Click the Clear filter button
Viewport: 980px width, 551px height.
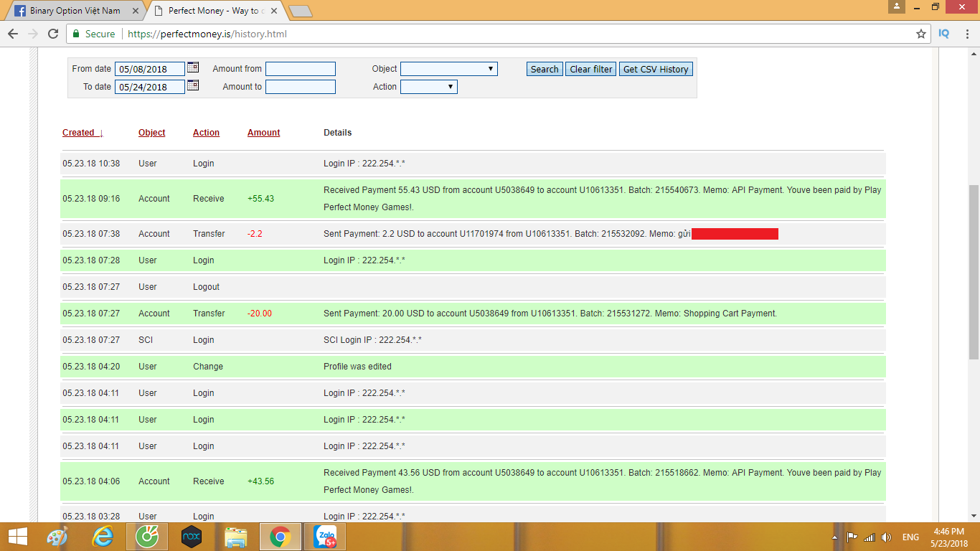[x=591, y=69]
